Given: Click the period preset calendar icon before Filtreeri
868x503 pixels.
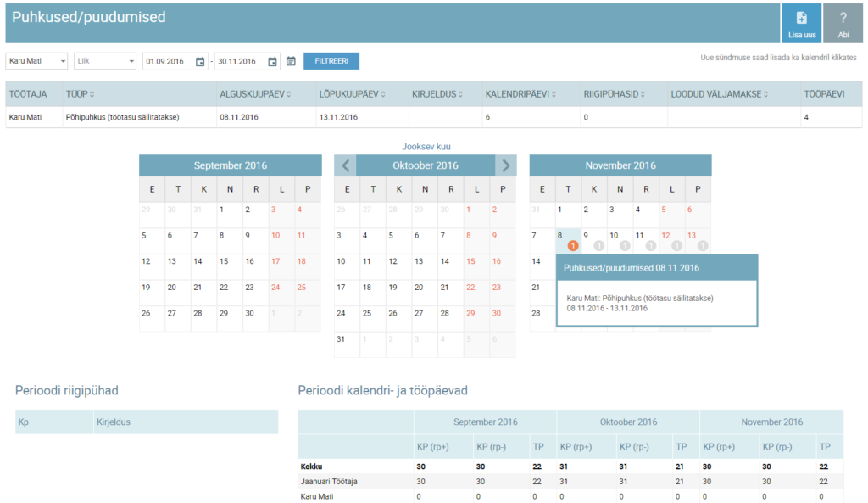Looking at the screenshot, I should (291, 61).
